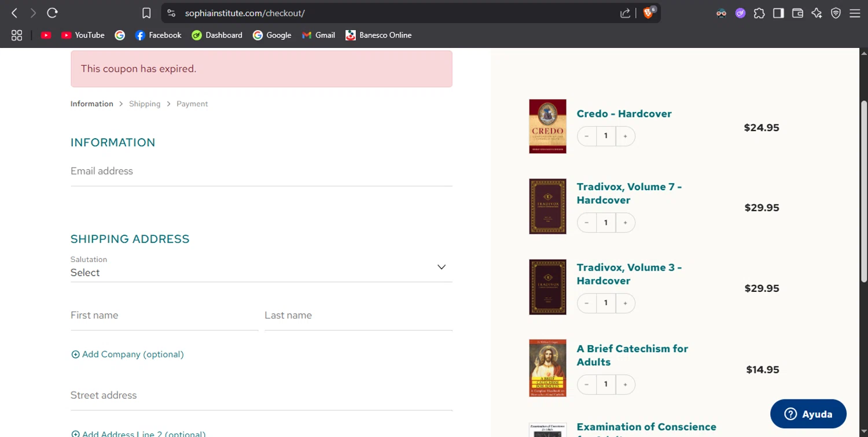Increase A Brief Catechism for Adults quantity
Image resolution: width=868 pixels, height=437 pixels.
point(626,384)
